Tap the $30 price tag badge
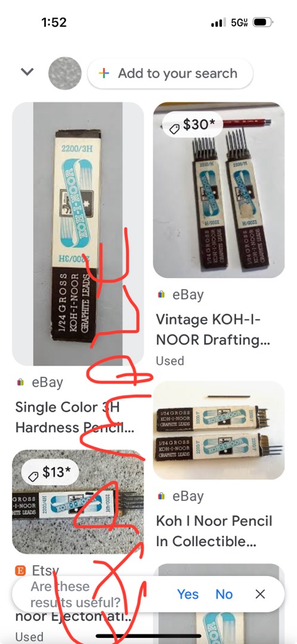The width and height of the screenshot is (297, 644). 192,125
